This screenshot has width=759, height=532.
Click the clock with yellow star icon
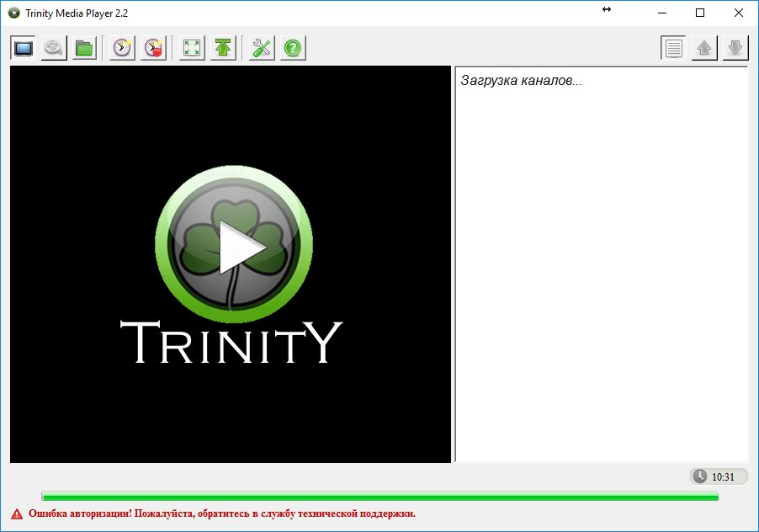123,48
